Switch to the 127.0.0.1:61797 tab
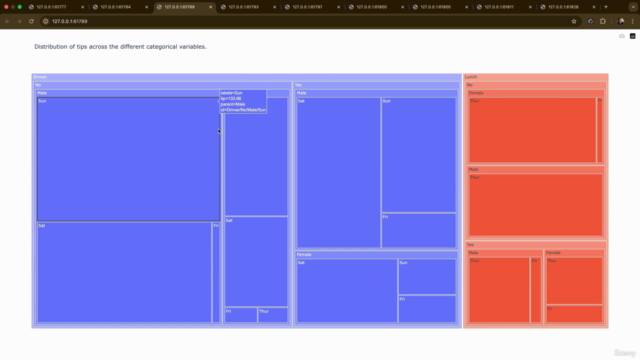The height and width of the screenshot is (360, 640). tap(312, 7)
